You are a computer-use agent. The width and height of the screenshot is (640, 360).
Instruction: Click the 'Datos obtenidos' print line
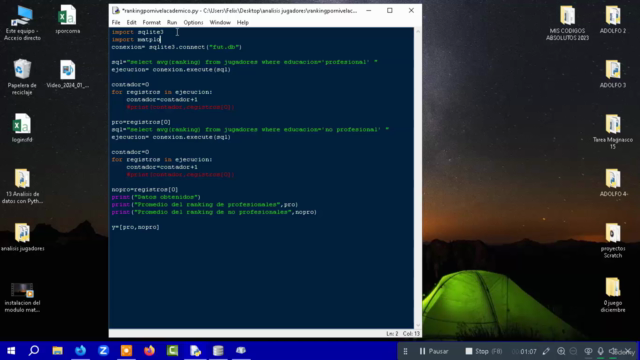[x=156, y=197]
